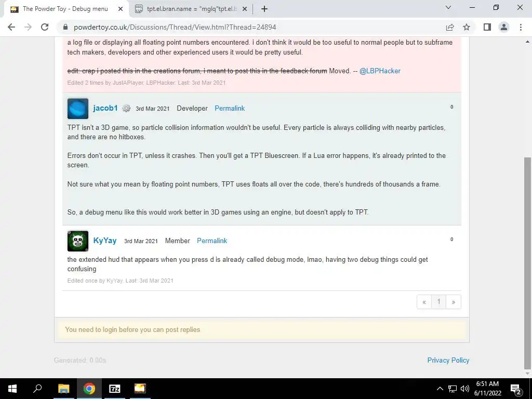Screen dimensions: 532x399
Task: Open Chrome's three-dot menu
Action: pyautogui.click(x=521, y=27)
